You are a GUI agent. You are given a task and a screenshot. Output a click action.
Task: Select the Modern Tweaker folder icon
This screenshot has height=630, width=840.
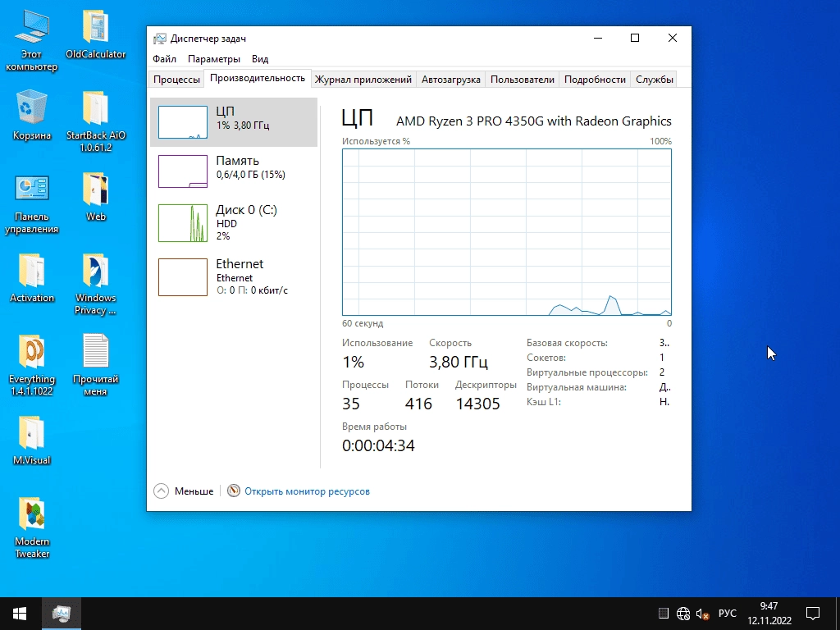(32, 527)
